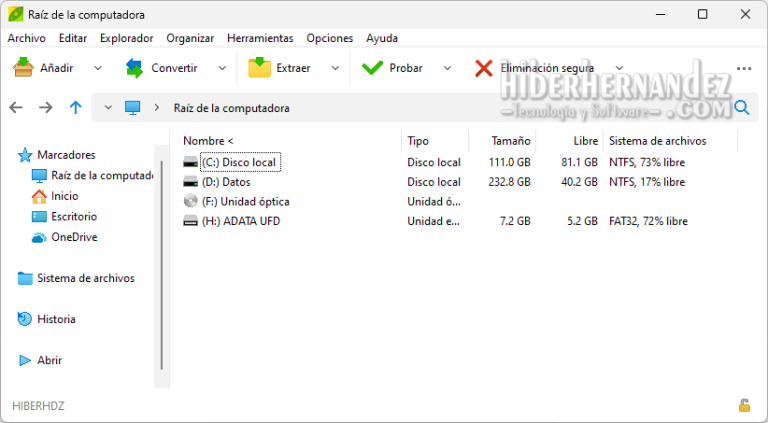Click the Convertir toolbar icon
Viewport: 768px width, 423px height.
[134, 68]
